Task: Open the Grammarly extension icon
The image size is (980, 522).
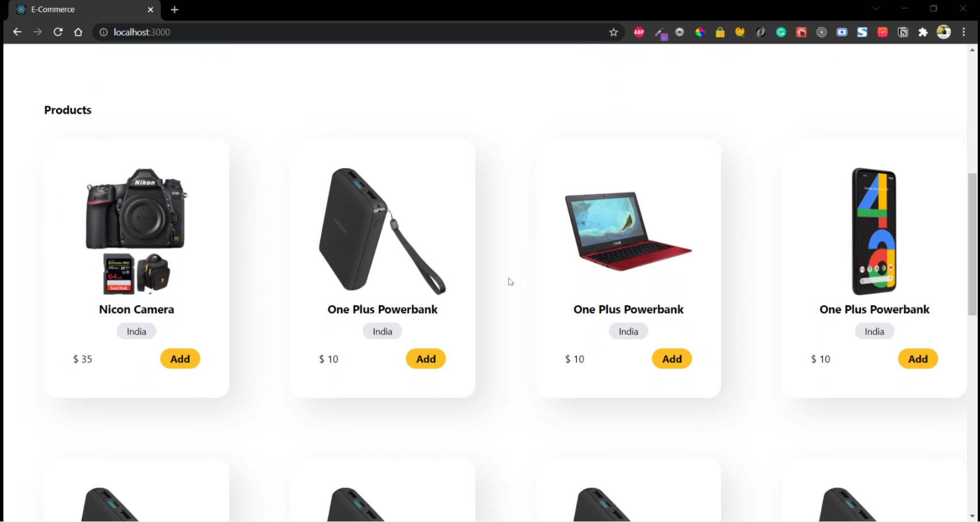Action: (781, 32)
